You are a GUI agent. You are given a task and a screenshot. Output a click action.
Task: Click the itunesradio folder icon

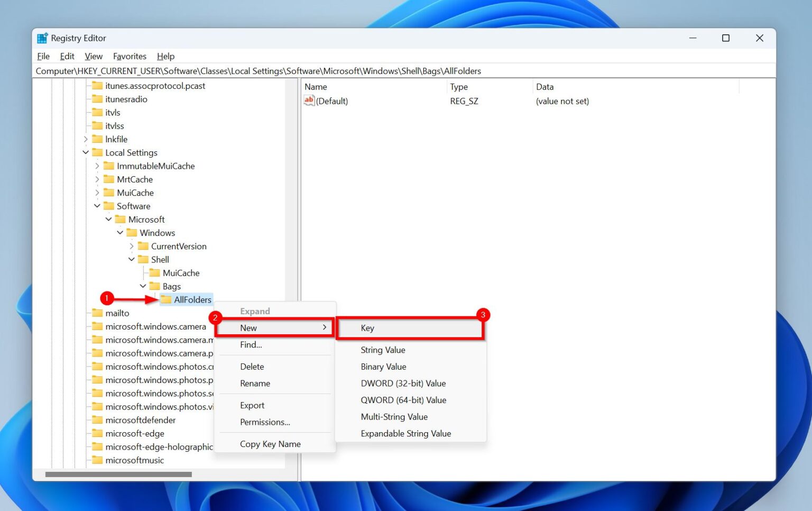(x=97, y=99)
